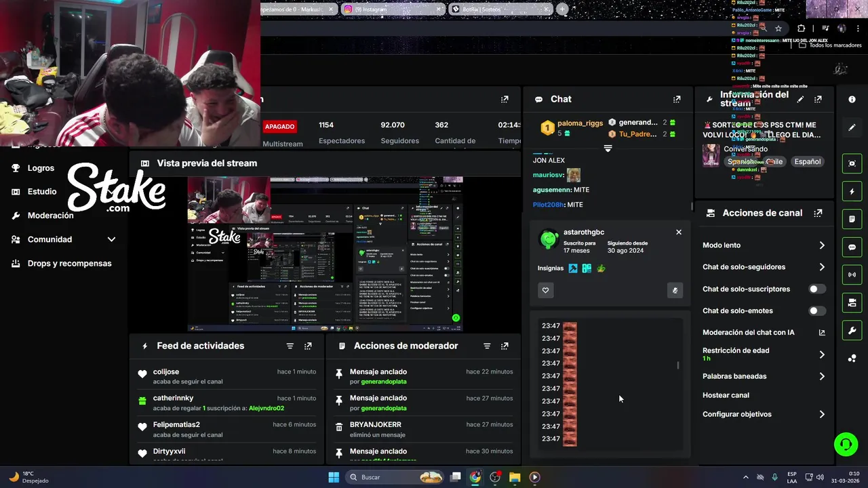Click chat username Pilot208h
Viewport: 868px width, 488px height.
click(x=548, y=205)
